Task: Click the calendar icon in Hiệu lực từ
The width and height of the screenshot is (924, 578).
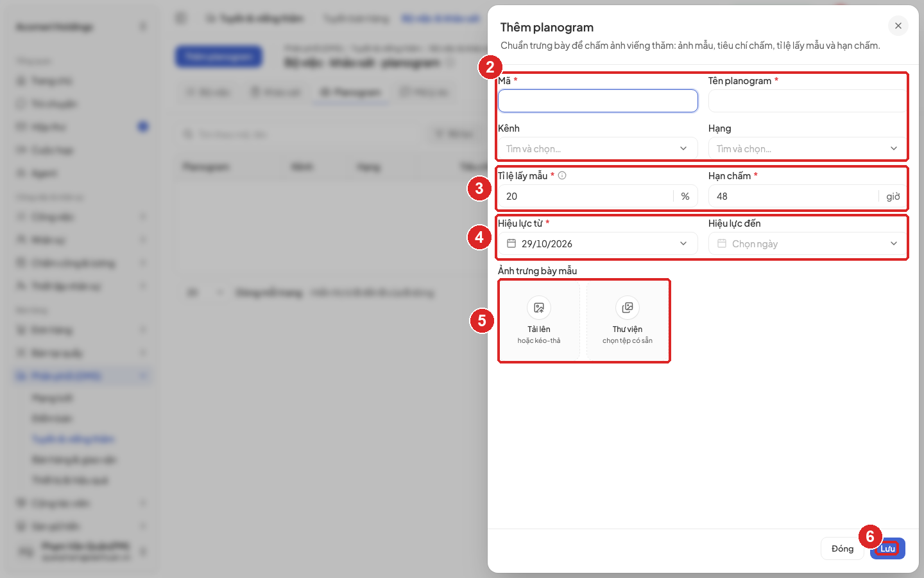Action: tap(511, 243)
